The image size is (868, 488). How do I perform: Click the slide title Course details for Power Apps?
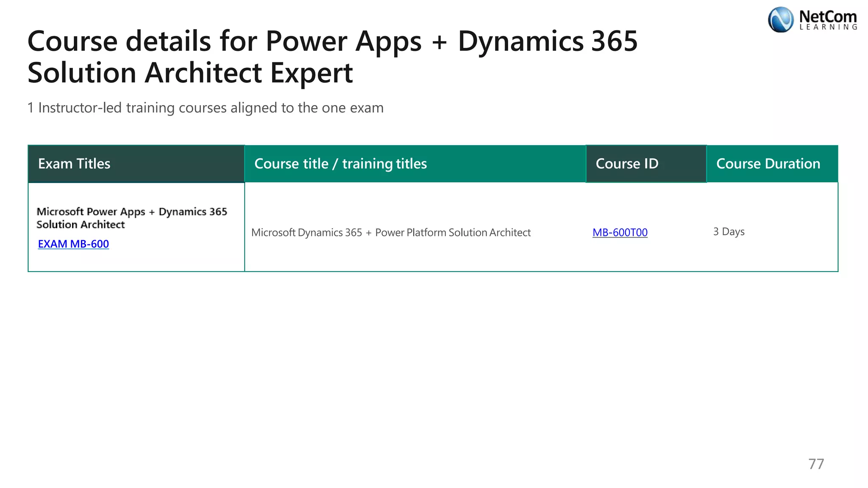point(332,57)
